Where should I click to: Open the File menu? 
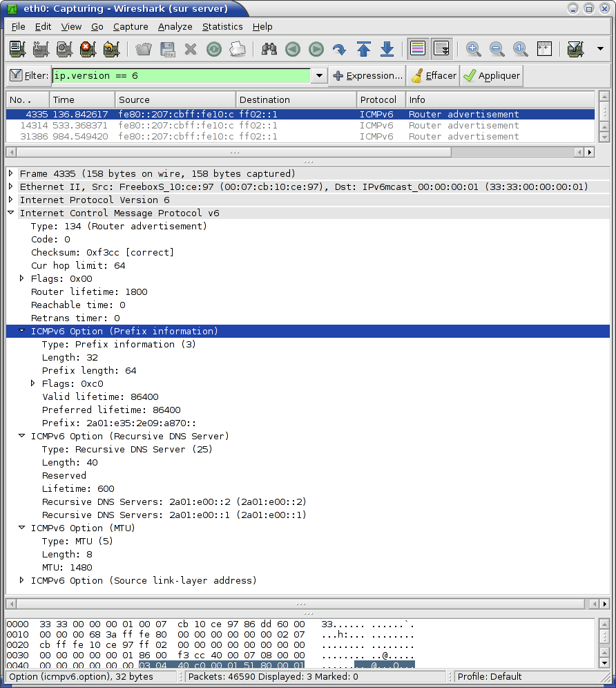point(18,27)
